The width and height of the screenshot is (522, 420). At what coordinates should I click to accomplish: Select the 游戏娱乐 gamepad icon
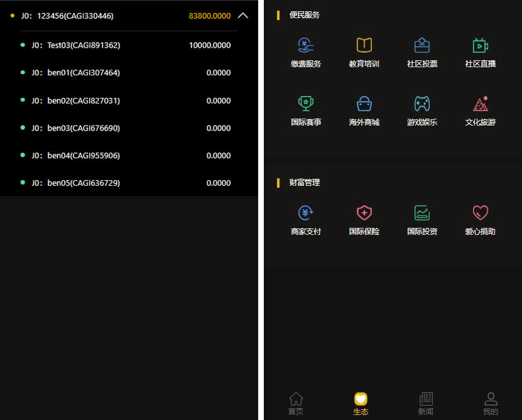click(x=422, y=104)
